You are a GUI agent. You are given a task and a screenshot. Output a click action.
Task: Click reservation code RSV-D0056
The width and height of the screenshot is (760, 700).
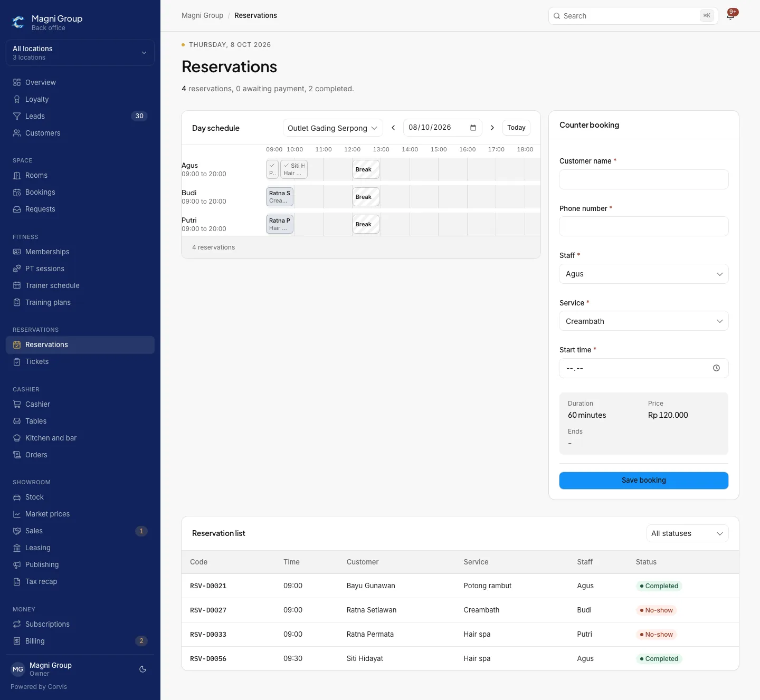[208, 659]
